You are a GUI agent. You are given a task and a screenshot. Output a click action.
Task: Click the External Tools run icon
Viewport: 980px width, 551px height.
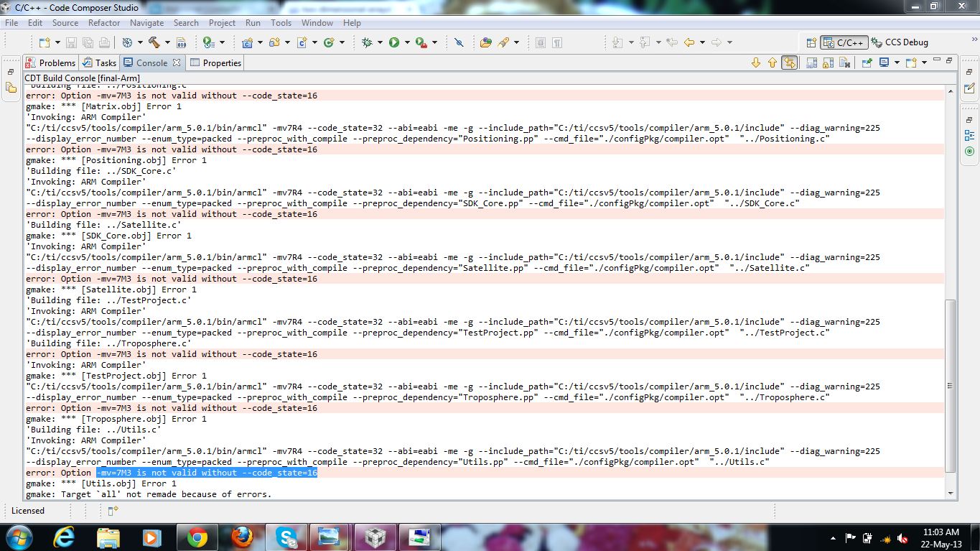pyautogui.click(x=421, y=42)
